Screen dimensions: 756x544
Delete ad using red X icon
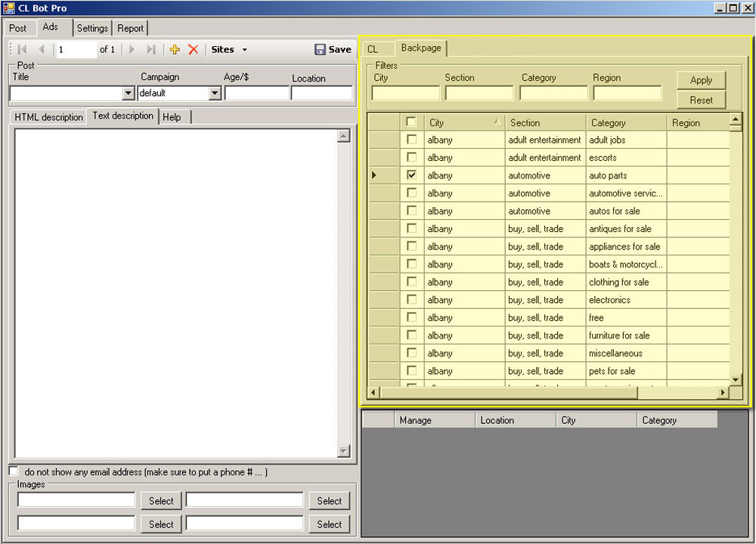(x=193, y=50)
